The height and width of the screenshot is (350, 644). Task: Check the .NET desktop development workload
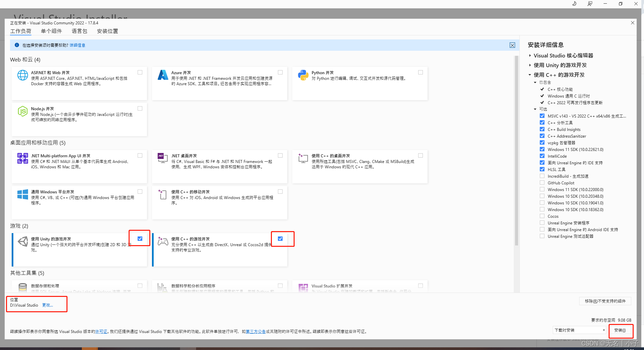280,155
